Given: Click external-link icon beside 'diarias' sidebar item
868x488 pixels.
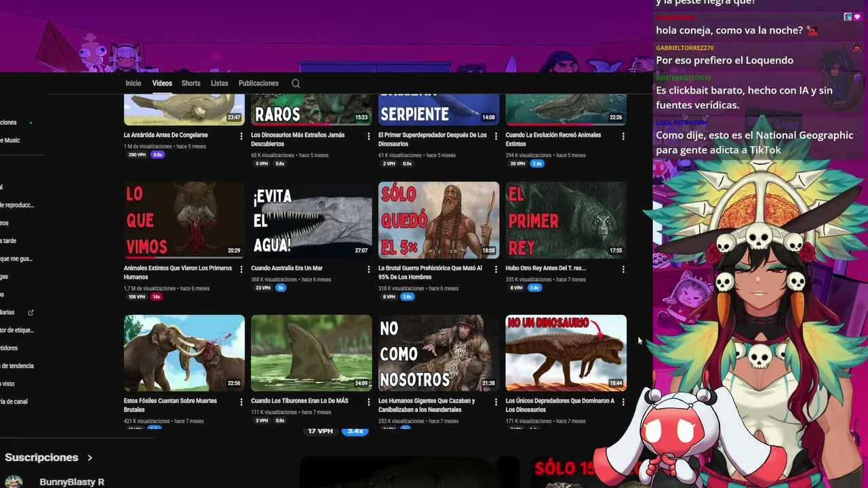Looking at the screenshot, I should coord(31,312).
